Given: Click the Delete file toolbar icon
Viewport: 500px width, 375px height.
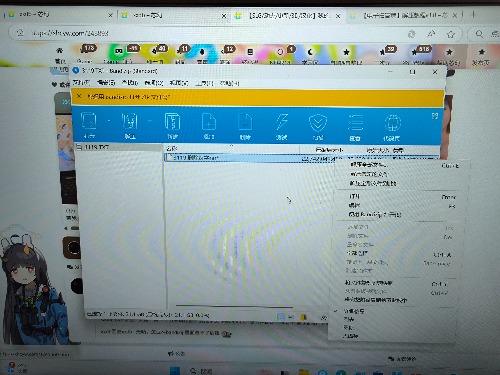Looking at the screenshot, I should pyautogui.click(x=245, y=125).
